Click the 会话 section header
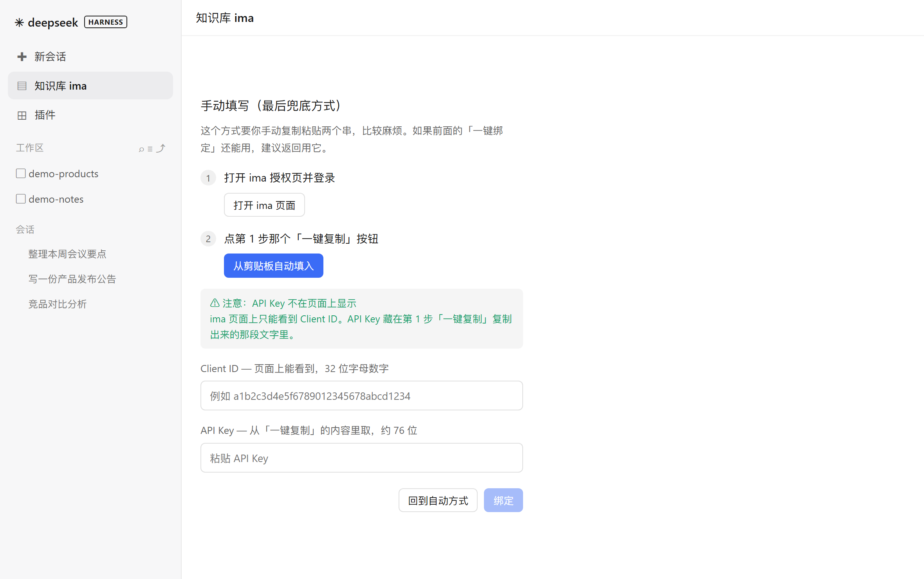 [x=25, y=229]
